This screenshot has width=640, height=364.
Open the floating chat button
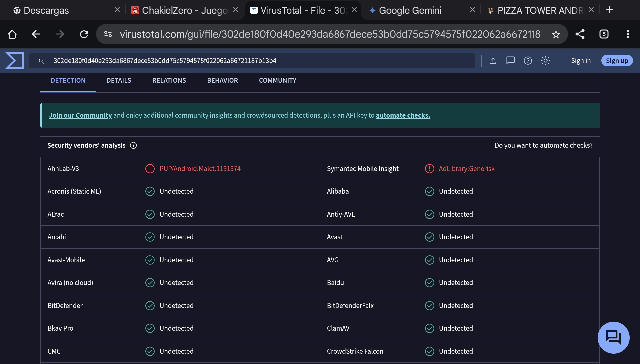tap(613, 337)
